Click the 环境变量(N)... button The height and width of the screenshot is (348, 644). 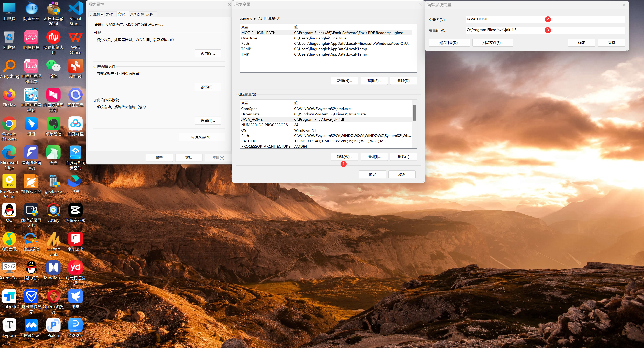click(x=202, y=137)
